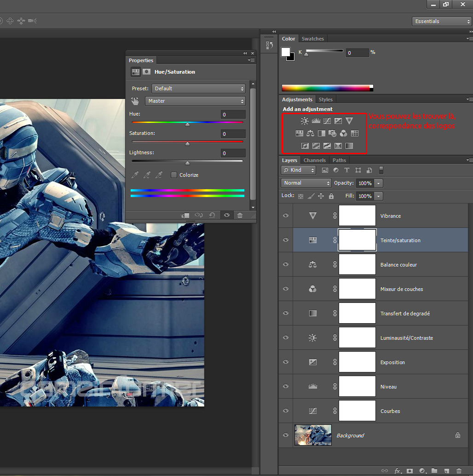Hide the Teinte/saturation layer
Image resolution: width=473 pixels, height=476 pixels.
[x=286, y=240]
